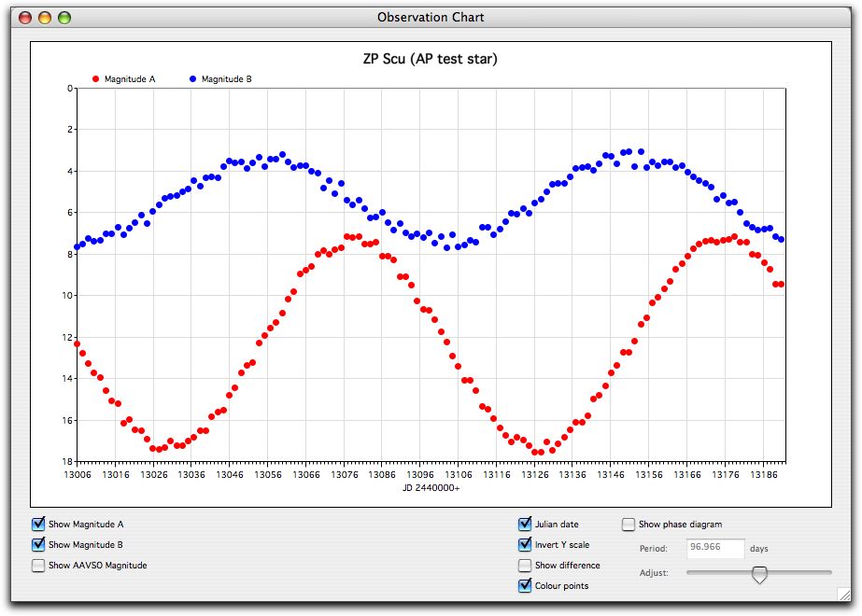Screen dimensions: 862x616
Task: Click the ZP Scu chart title
Action: coord(431,59)
